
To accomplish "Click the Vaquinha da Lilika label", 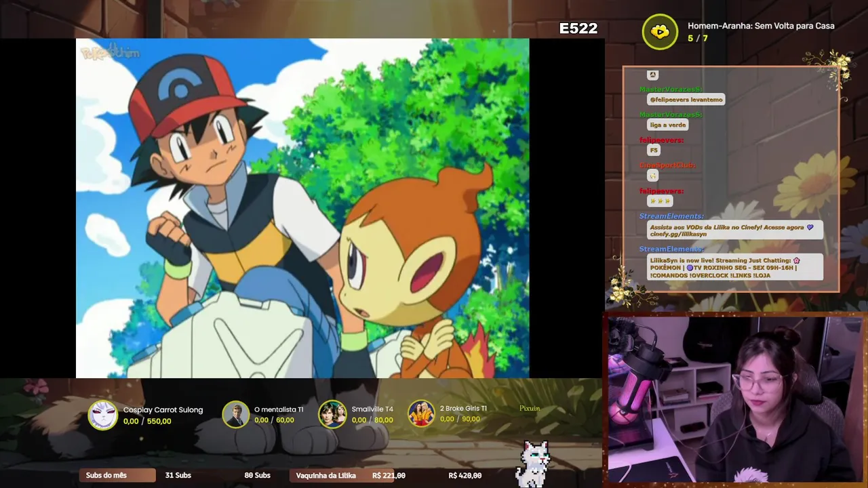I will [326, 475].
